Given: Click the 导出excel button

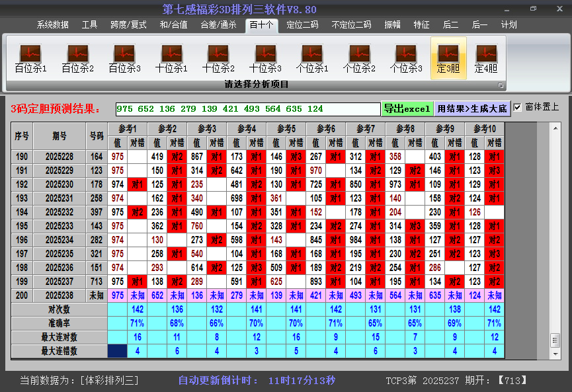Looking at the screenshot, I should pos(407,108).
